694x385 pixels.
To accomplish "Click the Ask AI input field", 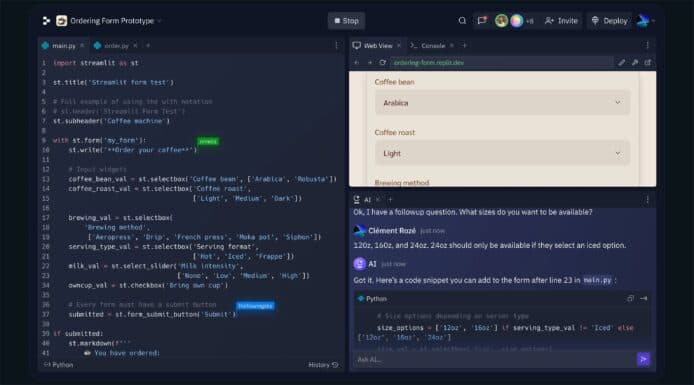I will pyautogui.click(x=494, y=359).
